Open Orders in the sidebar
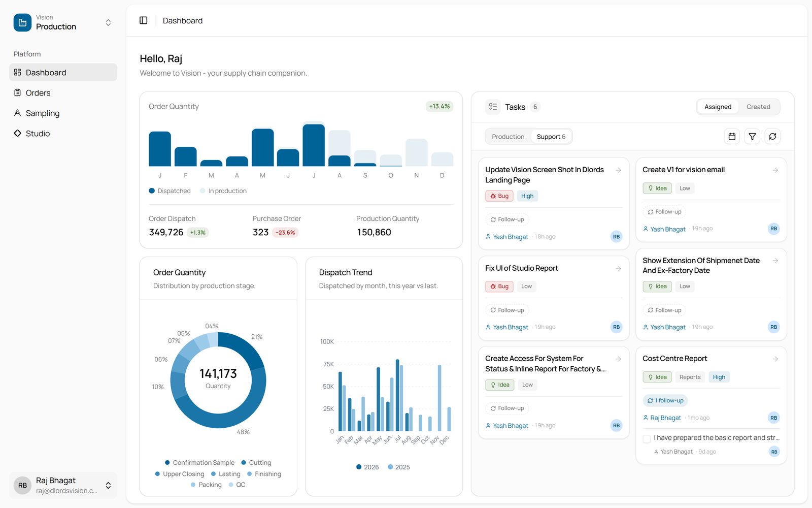Screen dimensions: 812x508 coord(63,92)
